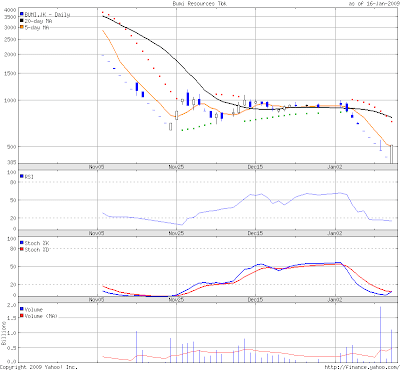Select the "5-day MA" legend label
Image resolution: width=400 pixels, height=370 pixels.
pos(37,27)
